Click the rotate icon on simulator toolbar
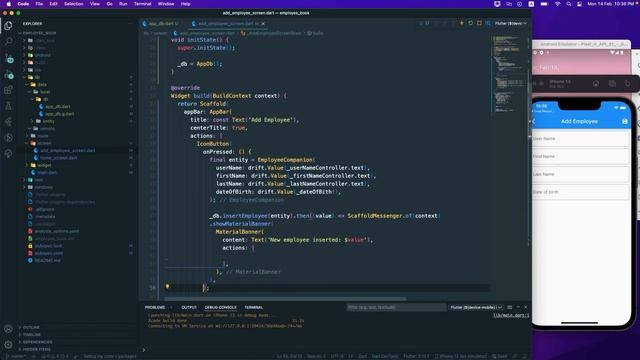640x360 pixels. pyautogui.click(x=628, y=84)
